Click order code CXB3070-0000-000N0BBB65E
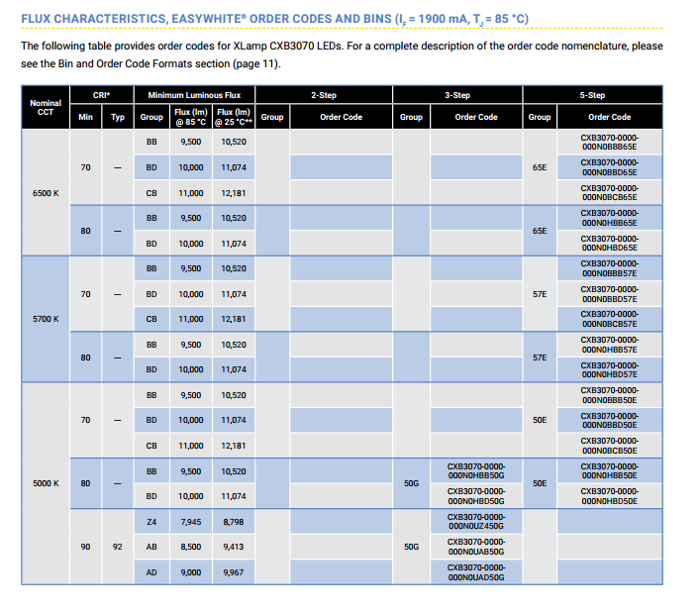 (x=609, y=142)
